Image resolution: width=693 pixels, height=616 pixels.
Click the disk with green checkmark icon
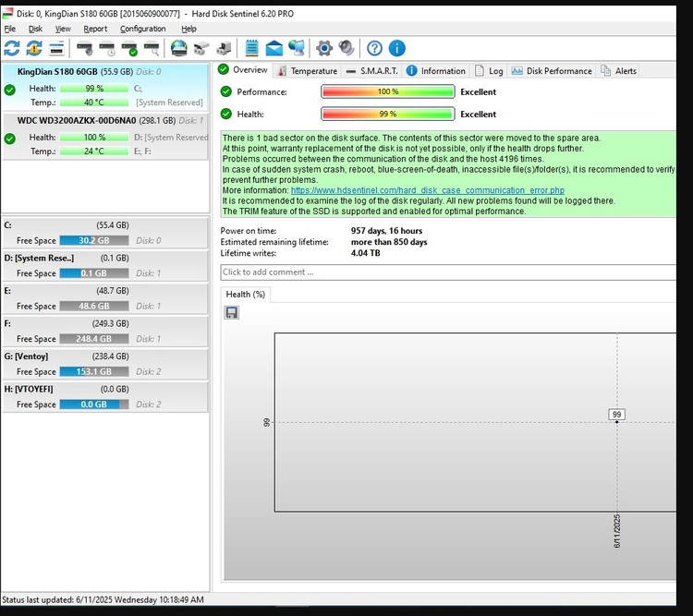point(129,48)
